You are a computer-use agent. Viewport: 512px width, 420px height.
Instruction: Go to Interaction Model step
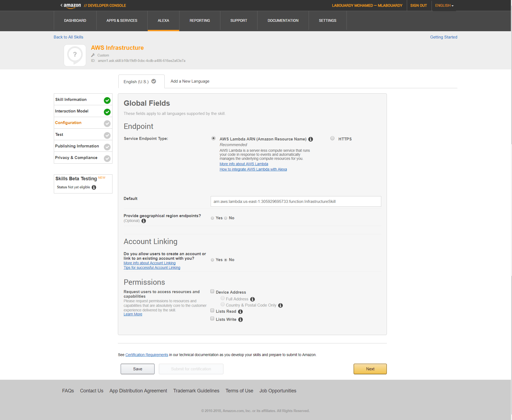[83, 111]
